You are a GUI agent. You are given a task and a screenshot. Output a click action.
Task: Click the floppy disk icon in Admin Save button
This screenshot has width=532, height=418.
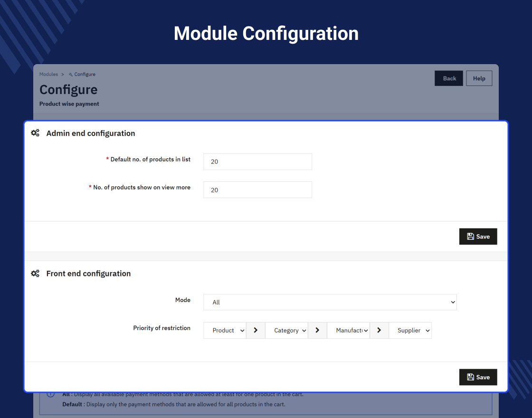(x=471, y=237)
